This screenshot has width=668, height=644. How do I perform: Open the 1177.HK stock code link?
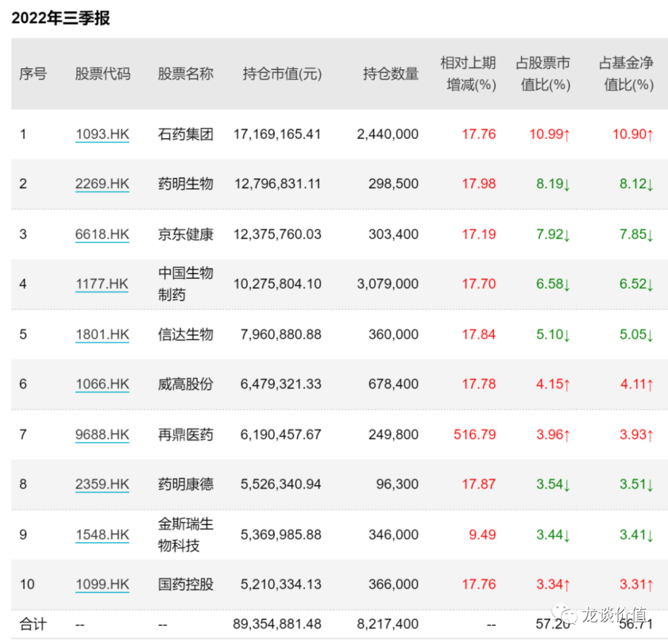tap(102, 284)
